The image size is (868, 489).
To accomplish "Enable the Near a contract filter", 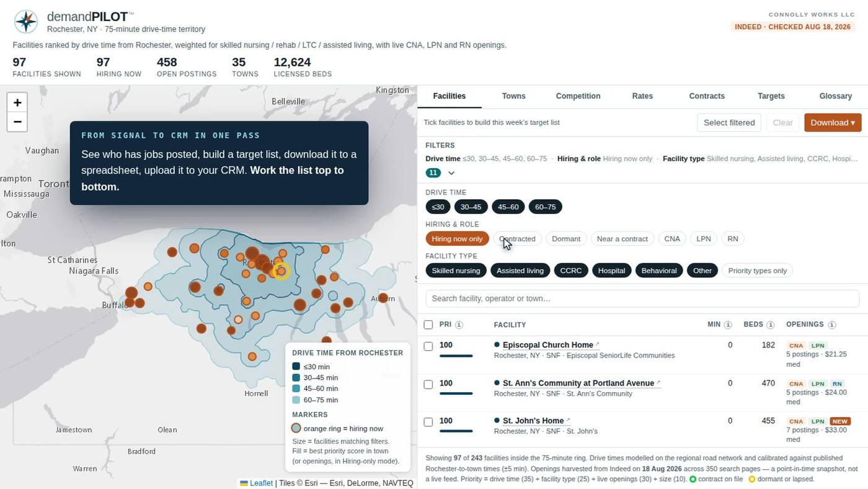I will click(622, 238).
